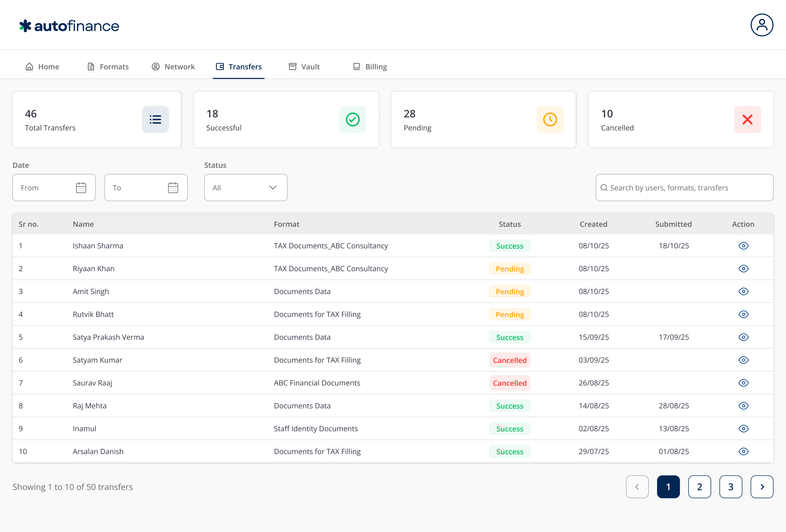Click Amit Singh's Pending status badge

coord(510,292)
